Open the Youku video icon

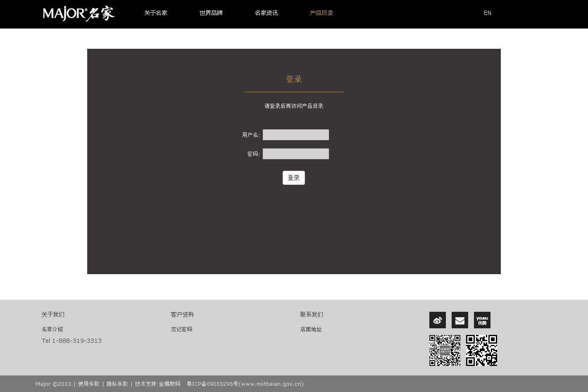(x=482, y=320)
